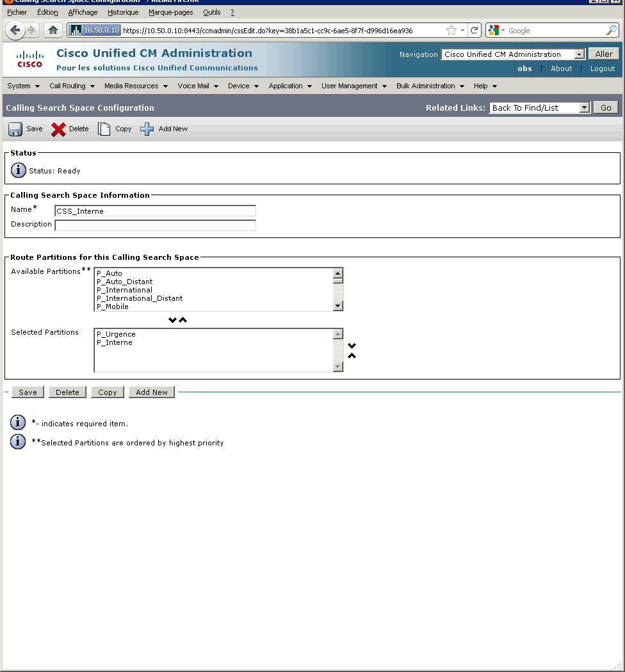The width and height of the screenshot is (625, 672).
Task: Click the Google search magnifier icon
Action: [x=612, y=31]
